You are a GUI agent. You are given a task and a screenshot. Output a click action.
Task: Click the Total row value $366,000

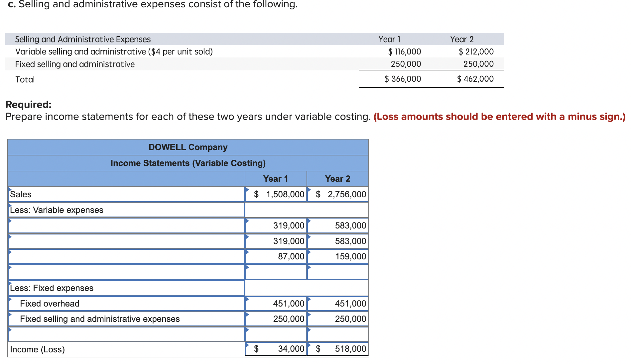click(403, 79)
